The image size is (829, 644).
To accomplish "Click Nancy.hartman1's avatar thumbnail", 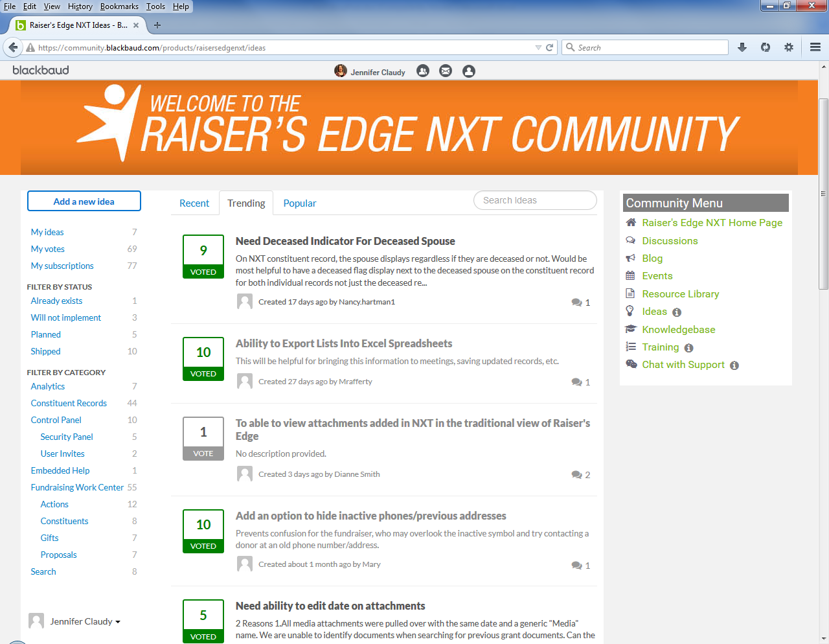I will pos(245,301).
